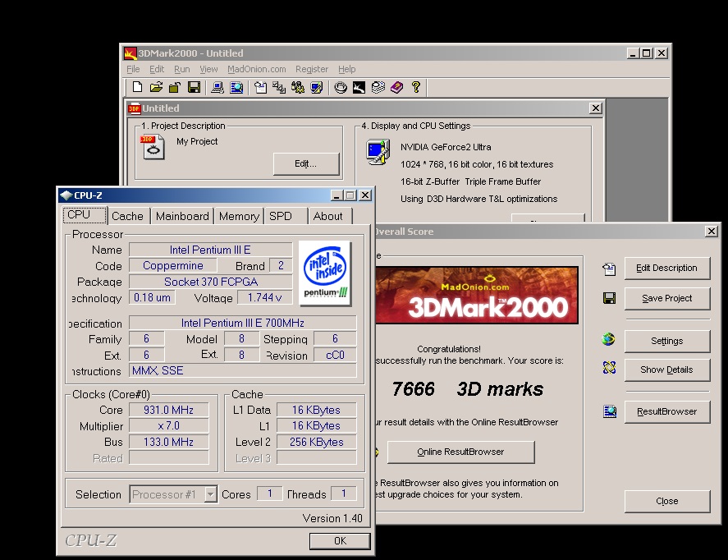Click the ResultBrowser button on the right
The height and width of the screenshot is (560, 728).
click(666, 412)
